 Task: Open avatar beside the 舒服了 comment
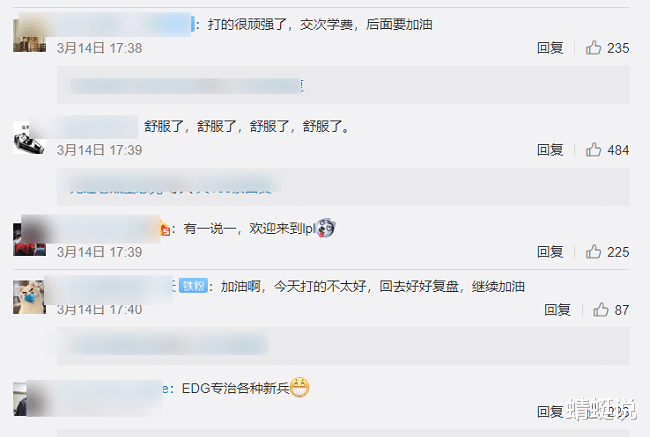point(29,138)
